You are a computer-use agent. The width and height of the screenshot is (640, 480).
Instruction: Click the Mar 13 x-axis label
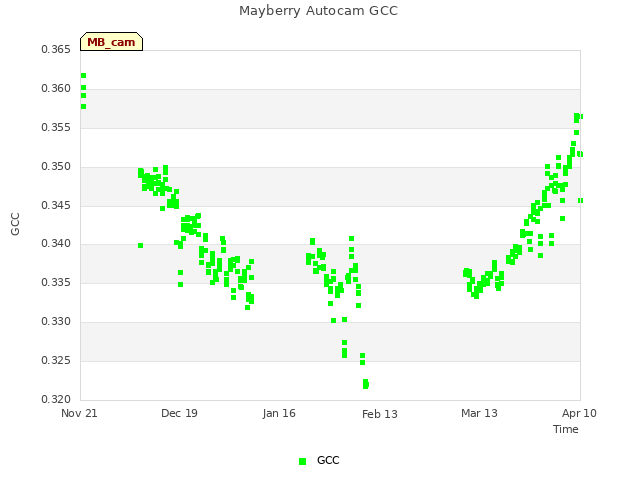tap(479, 413)
